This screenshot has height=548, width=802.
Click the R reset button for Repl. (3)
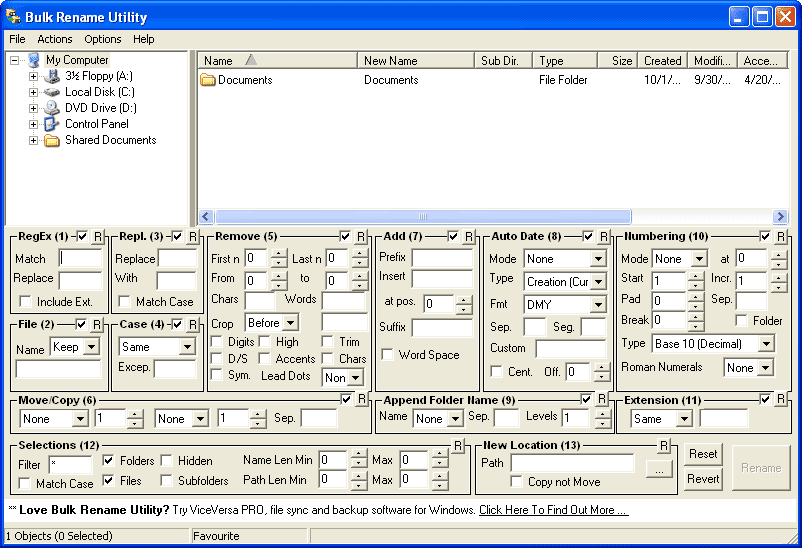(x=192, y=236)
